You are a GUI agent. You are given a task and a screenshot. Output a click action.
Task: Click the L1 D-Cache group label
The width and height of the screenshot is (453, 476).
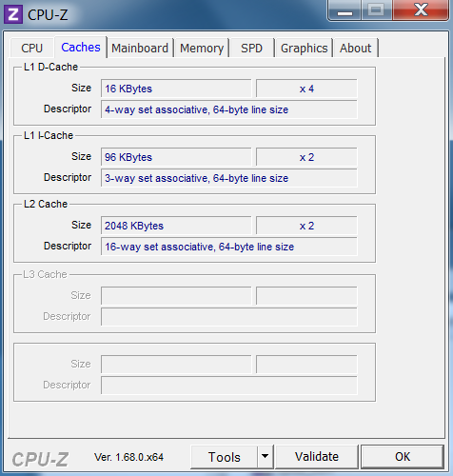click(50, 67)
